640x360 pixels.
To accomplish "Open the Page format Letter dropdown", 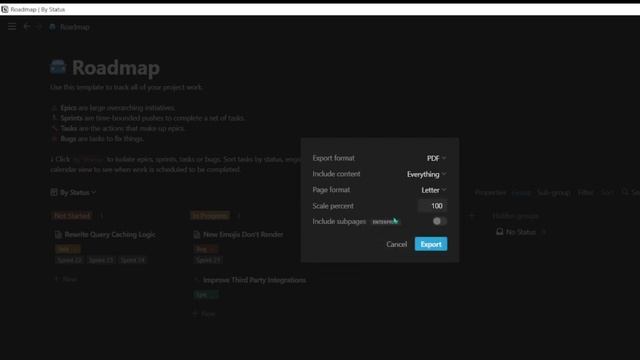I will tap(433, 190).
